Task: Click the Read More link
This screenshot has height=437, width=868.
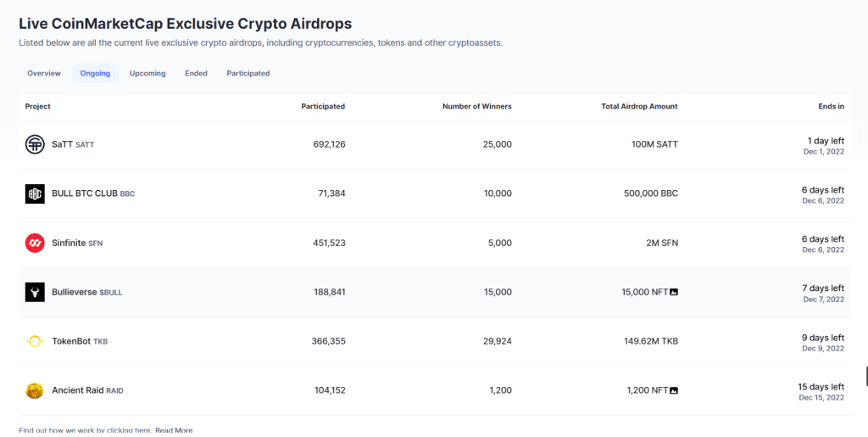Action: tap(174, 430)
